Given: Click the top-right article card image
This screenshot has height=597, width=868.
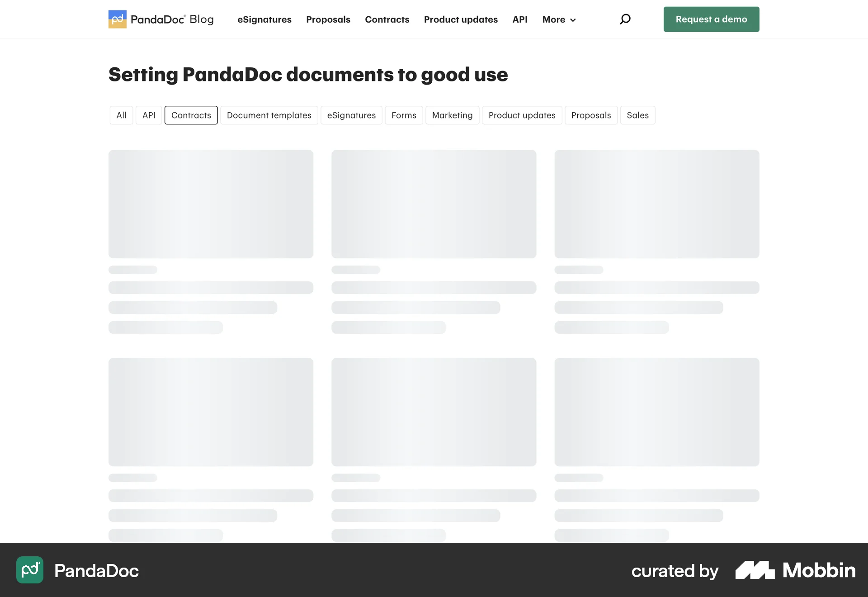Looking at the screenshot, I should tap(656, 204).
